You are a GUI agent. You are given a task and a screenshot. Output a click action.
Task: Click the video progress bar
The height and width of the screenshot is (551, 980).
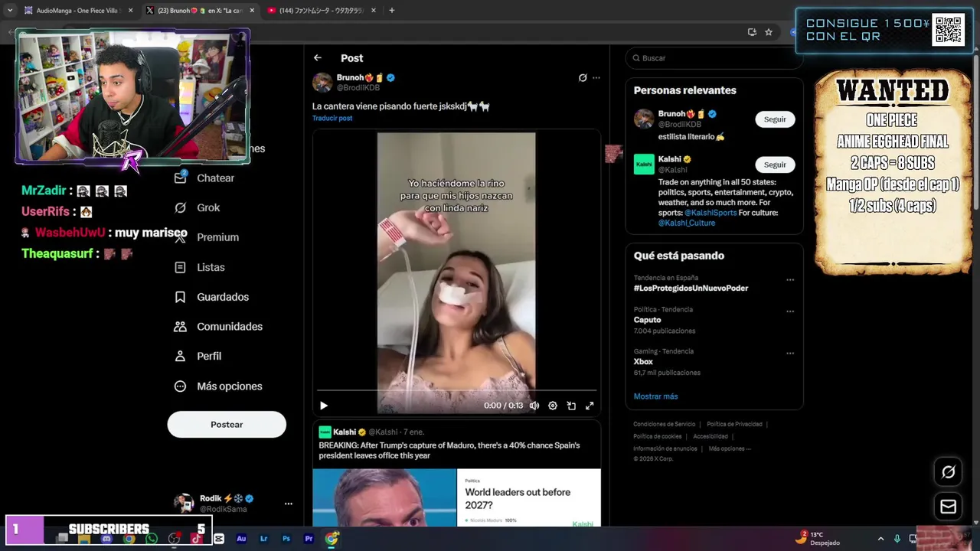click(456, 391)
